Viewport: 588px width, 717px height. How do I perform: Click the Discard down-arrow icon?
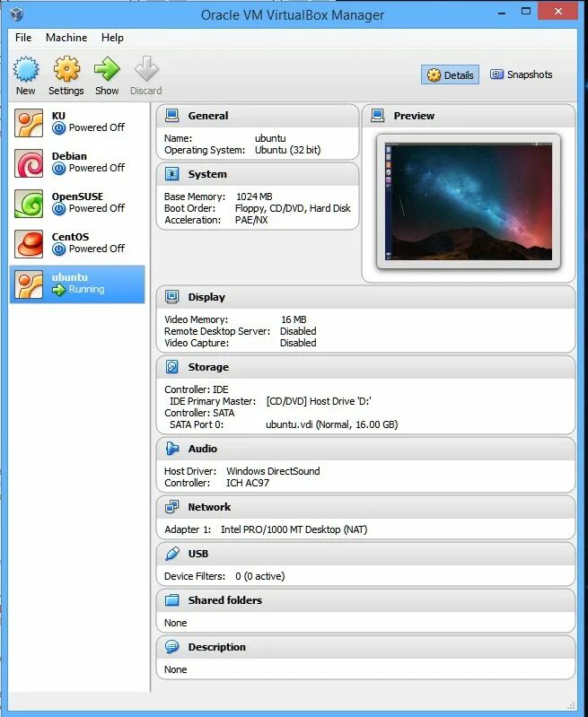click(146, 69)
